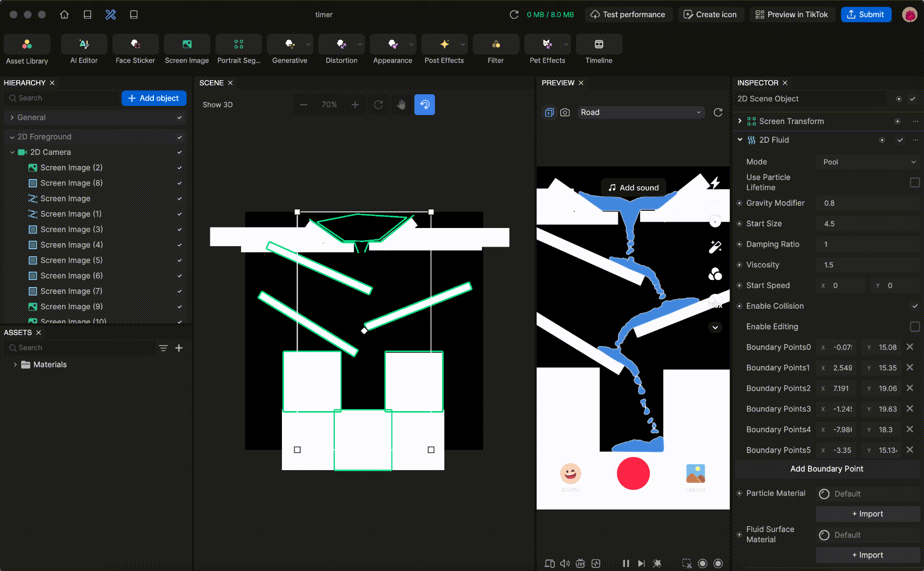Toggle visibility of Screen Image (8)
Screen dimensions: 924x571
[x=180, y=183]
